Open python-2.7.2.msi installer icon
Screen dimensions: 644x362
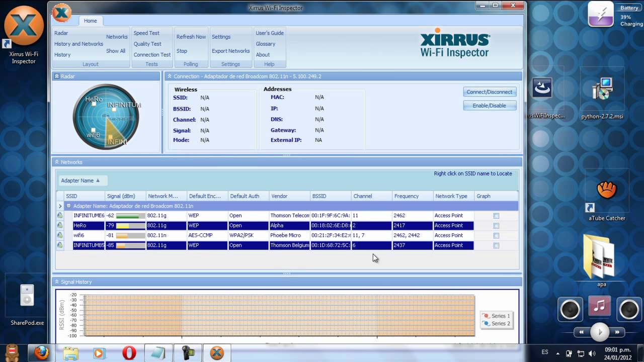tap(602, 98)
